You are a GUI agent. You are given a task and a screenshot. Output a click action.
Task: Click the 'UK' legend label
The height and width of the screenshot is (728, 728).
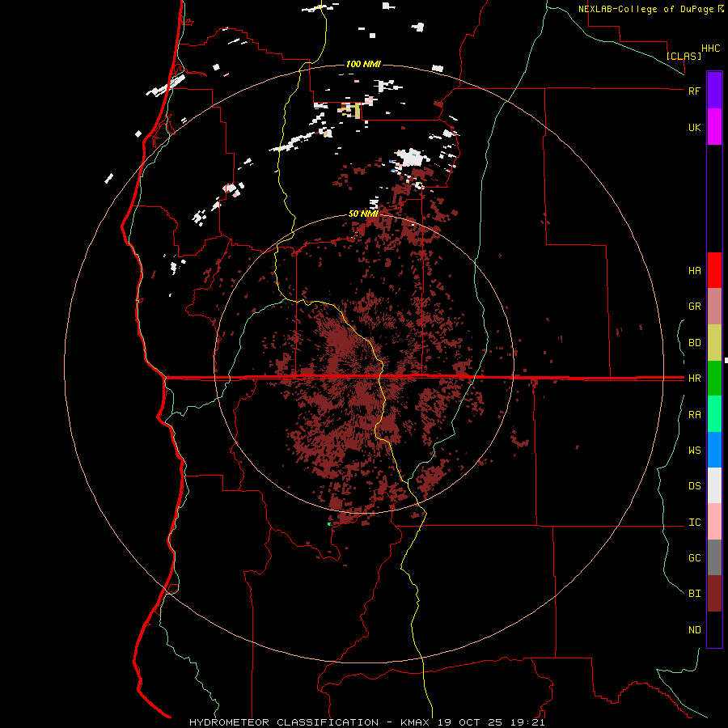[x=694, y=127]
